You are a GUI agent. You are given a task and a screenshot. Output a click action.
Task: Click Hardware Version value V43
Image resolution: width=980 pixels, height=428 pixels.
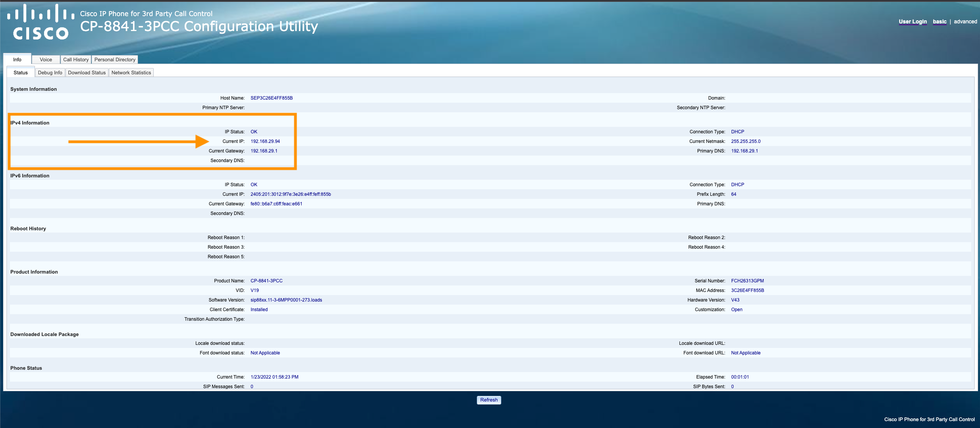[x=735, y=300]
